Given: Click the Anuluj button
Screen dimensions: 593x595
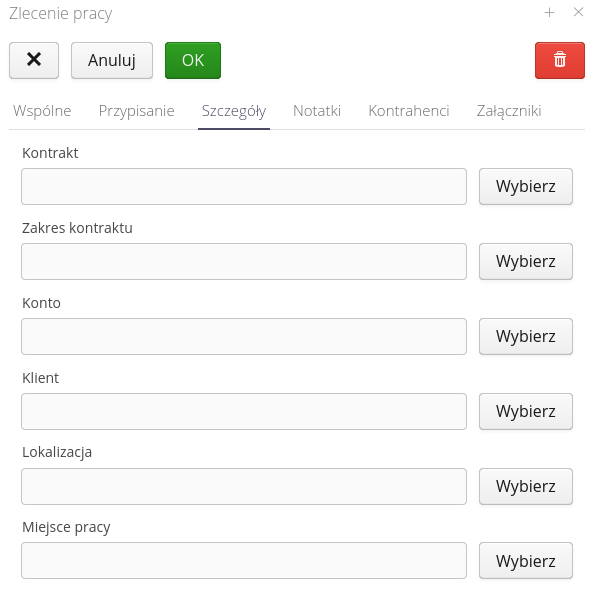Looking at the screenshot, I should coord(112,60).
